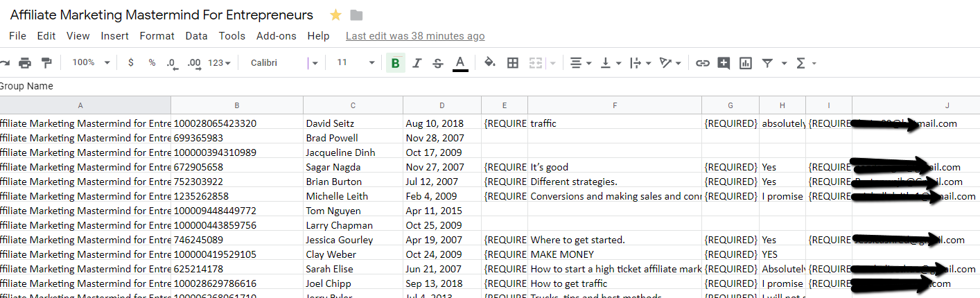
Task: Open merge cells dropdown arrow
Action: point(552,63)
